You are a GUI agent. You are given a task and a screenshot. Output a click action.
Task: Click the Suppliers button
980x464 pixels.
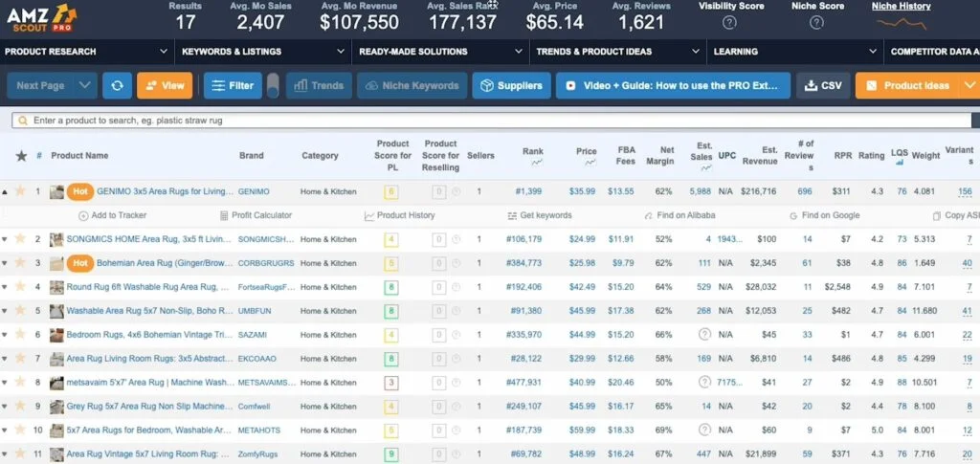[x=511, y=85]
